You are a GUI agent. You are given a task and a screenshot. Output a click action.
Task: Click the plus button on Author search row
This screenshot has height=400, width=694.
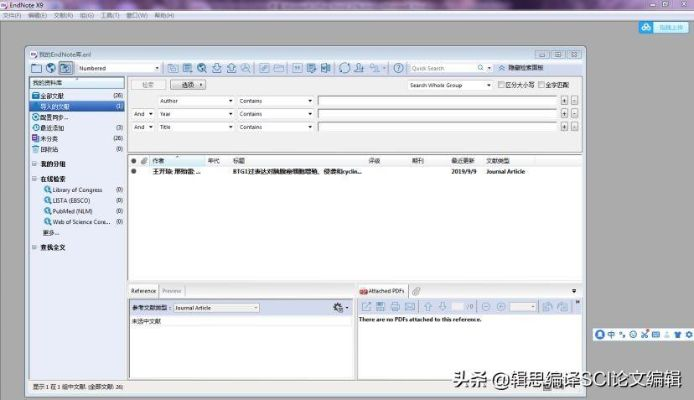point(564,100)
